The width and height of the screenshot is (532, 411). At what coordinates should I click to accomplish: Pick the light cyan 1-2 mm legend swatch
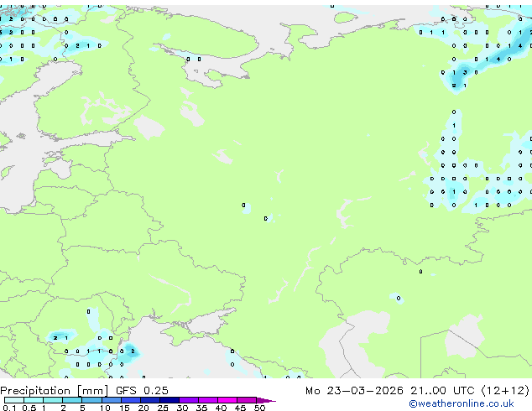(54, 400)
